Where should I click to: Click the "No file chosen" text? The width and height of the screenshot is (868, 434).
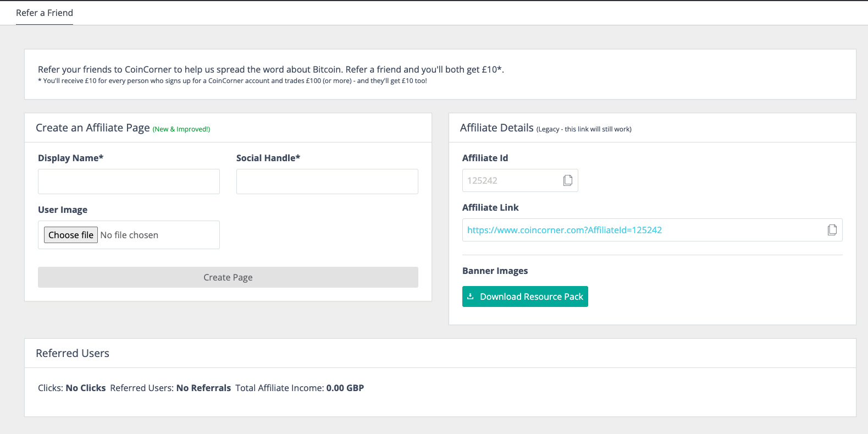129,235
